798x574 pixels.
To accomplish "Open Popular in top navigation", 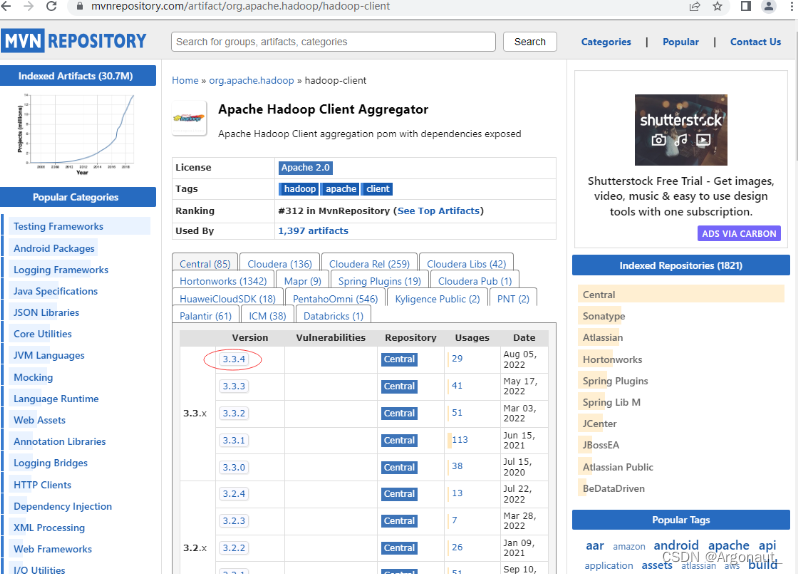I will [680, 42].
